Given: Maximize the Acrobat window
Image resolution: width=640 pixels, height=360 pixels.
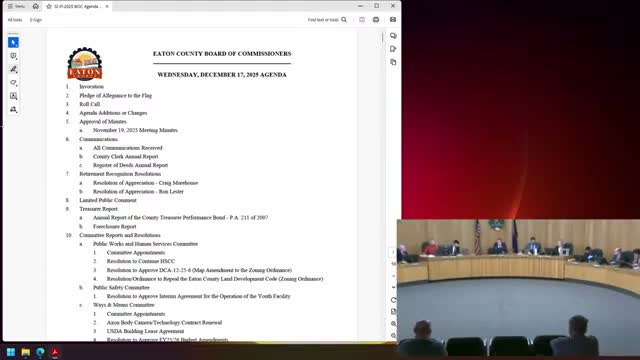Looking at the screenshot, I should pyautogui.click(x=376, y=6).
